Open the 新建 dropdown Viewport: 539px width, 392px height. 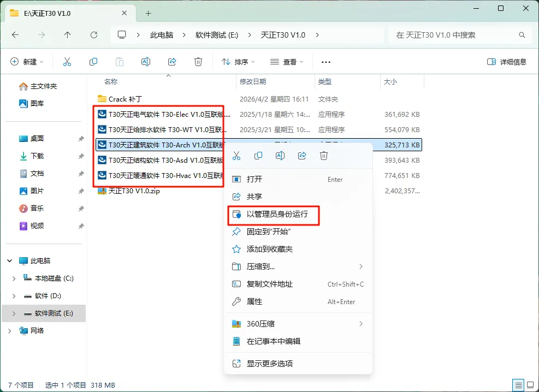coord(27,62)
